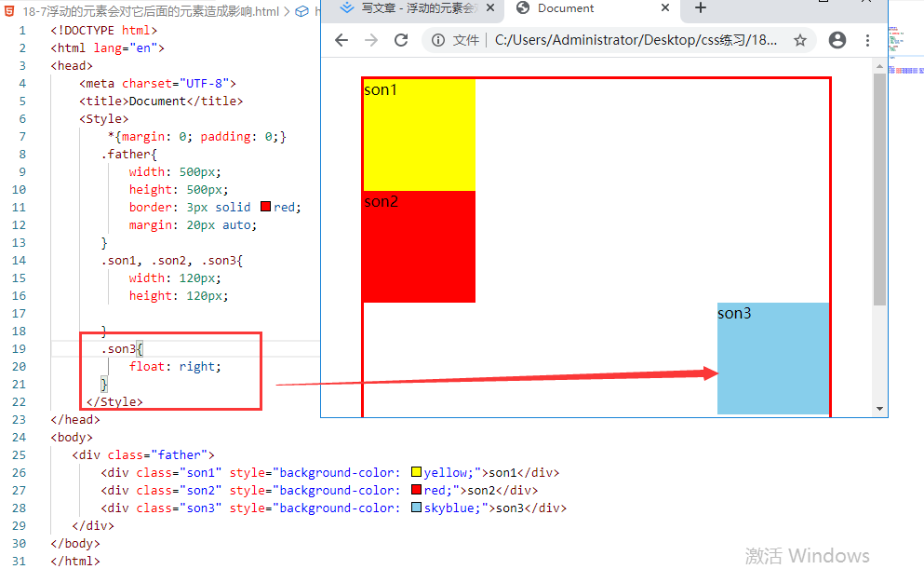Click the browser's vertical scrollbar thumb
This screenshot has width=924, height=569.
coord(880,189)
